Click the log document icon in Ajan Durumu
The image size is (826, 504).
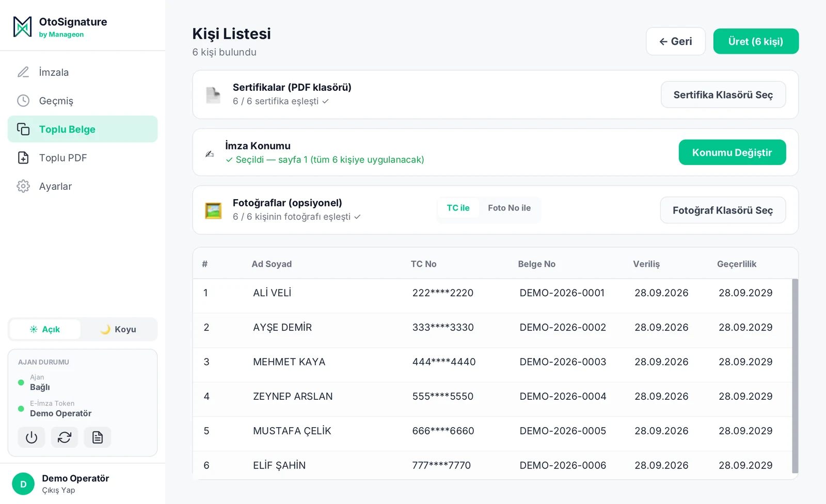tap(98, 437)
